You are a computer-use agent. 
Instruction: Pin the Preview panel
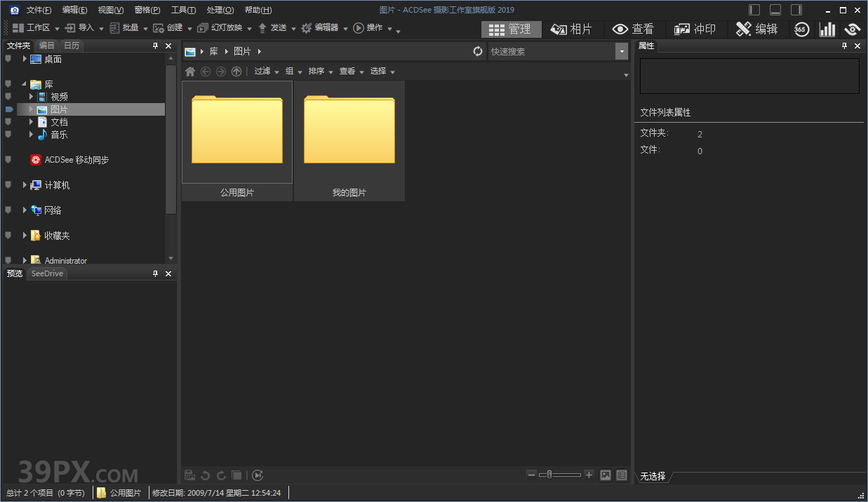click(x=156, y=273)
